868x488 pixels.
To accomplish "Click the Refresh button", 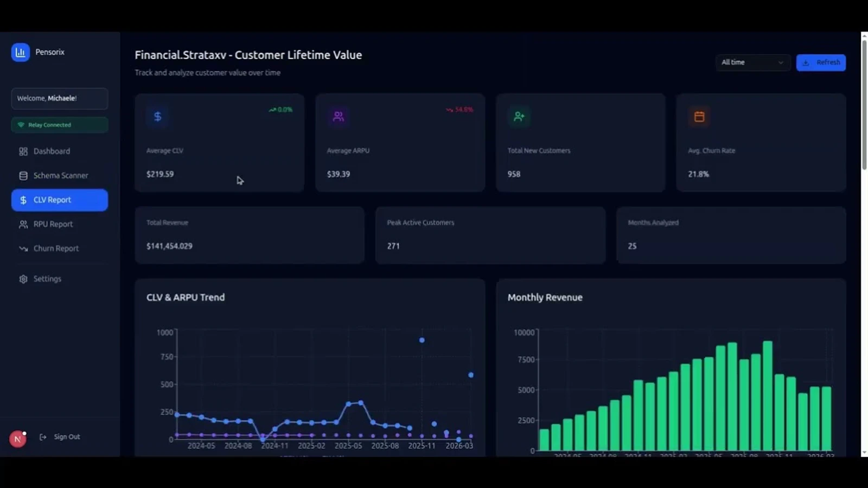I will coord(821,62).
